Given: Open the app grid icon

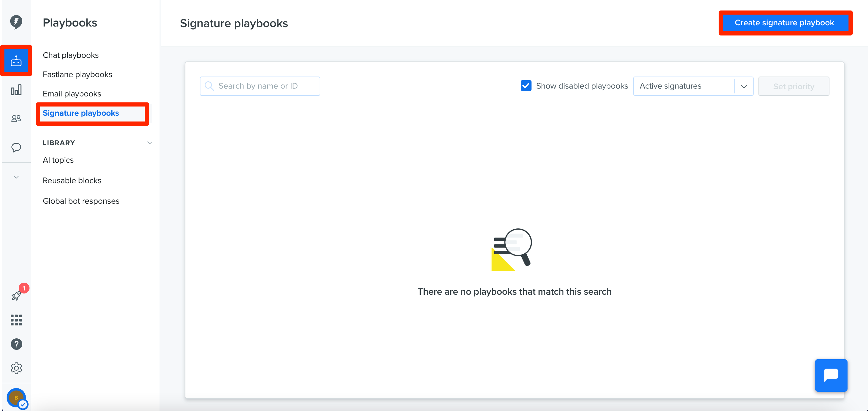Looking at the screenshot, I should pyautogui.click(x=16, y=320).
